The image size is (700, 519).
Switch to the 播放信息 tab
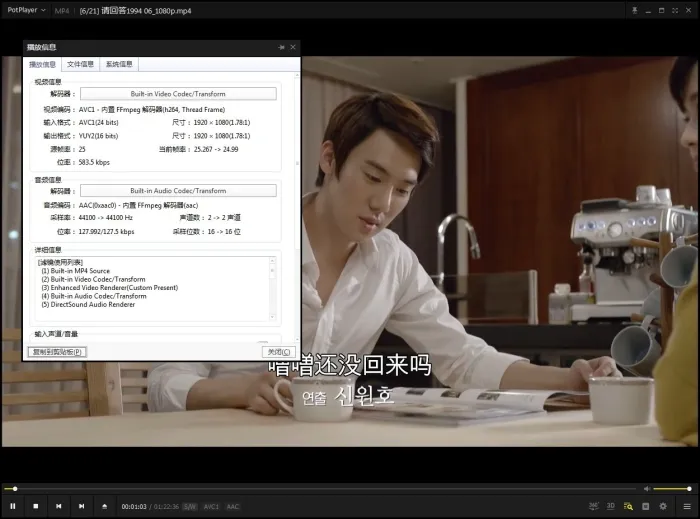click(x=42, y=64)
